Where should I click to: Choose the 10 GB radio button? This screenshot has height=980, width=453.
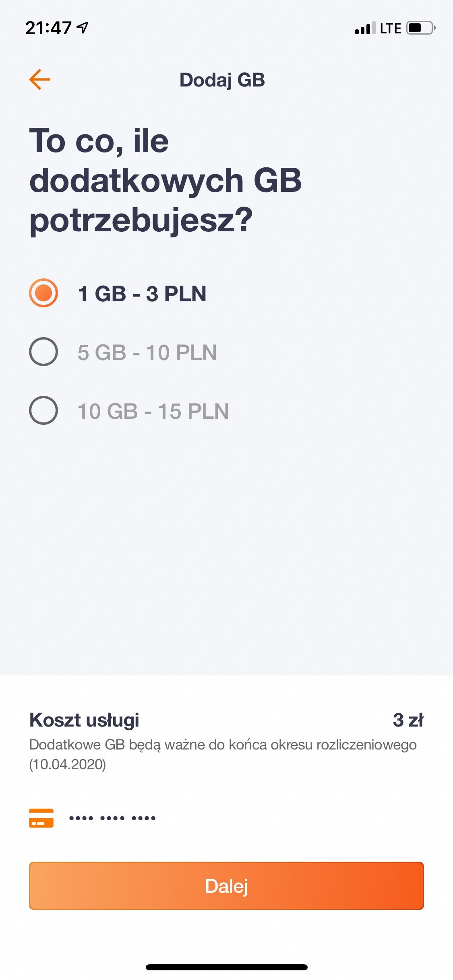click(43, 410)
